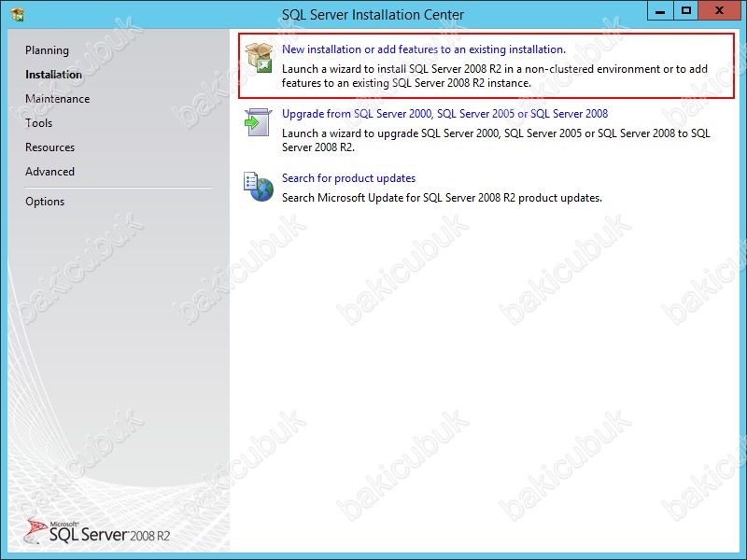Image resolution: width=747 pixels, height=560 pixels.
Task: Click the SQL Server 2008 R2 logo
Action: click(x=98, y=531)
